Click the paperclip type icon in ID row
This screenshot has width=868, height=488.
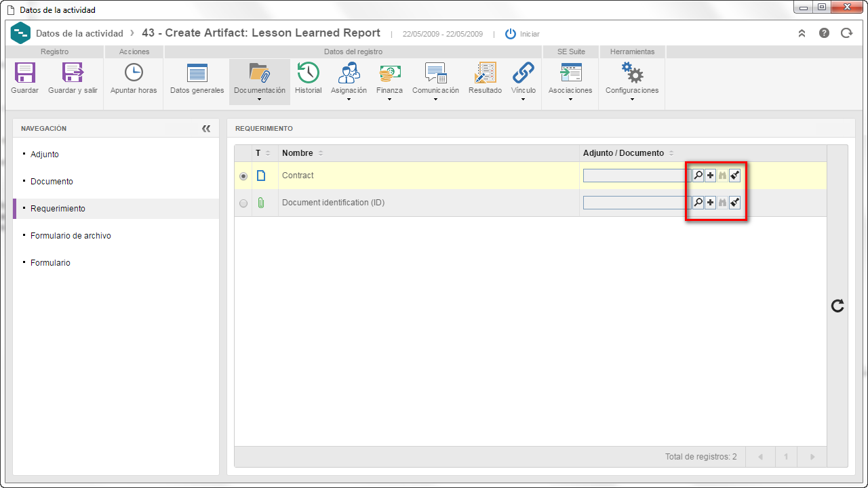coord(261,203)
